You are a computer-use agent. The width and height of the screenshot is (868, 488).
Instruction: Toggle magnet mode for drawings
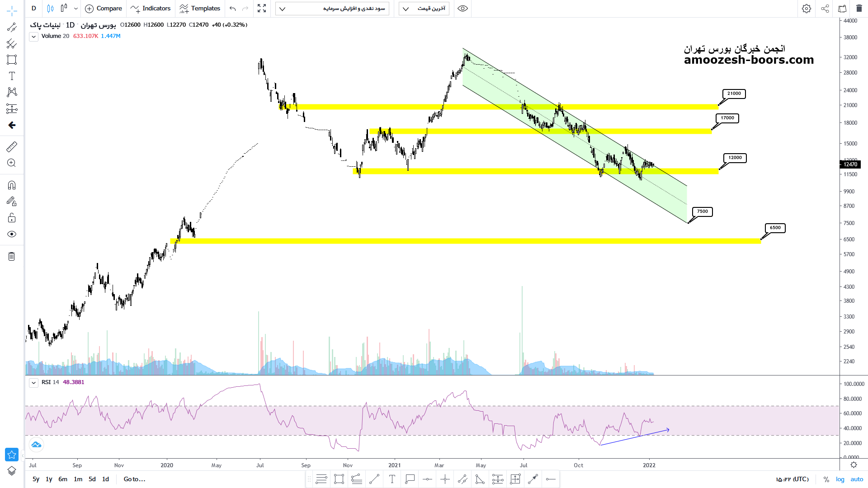[x=12, y=185]
